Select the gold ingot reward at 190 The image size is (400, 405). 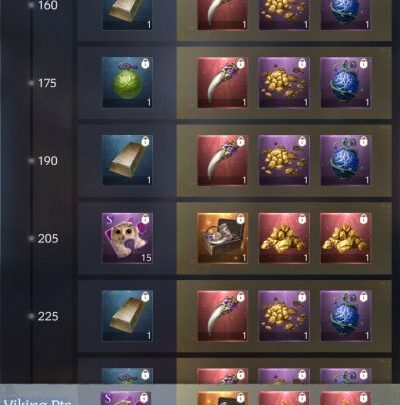127,160
